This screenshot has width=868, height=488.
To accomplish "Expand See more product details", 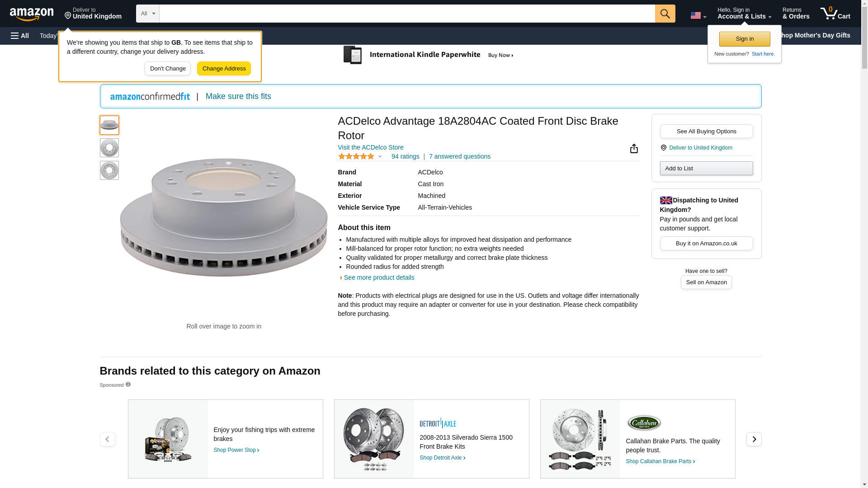I will click(379, 277).
